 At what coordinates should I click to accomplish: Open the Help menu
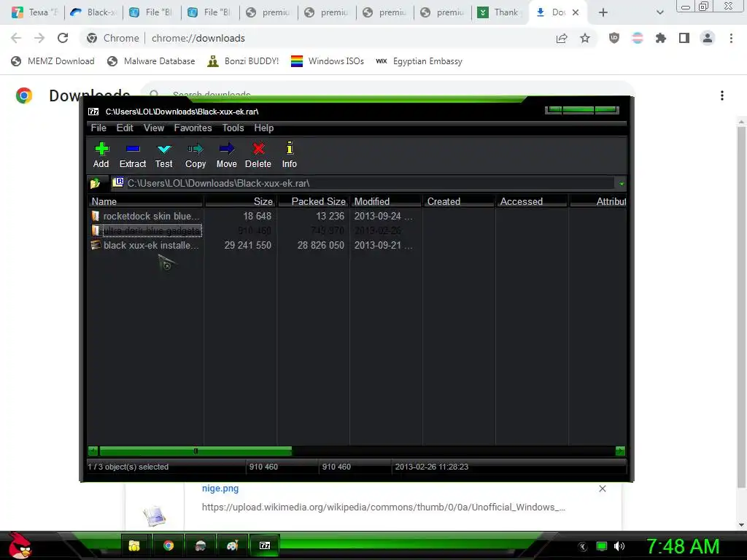coord(264,128)
